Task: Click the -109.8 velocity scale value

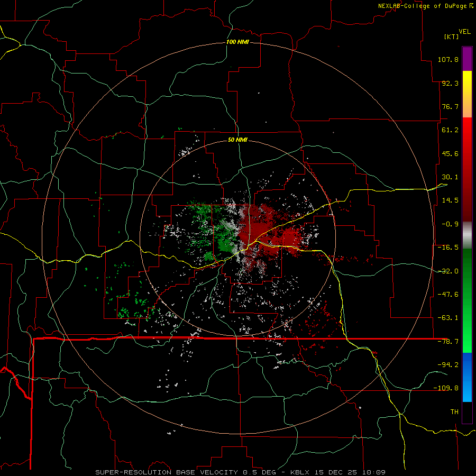Action: (446, 388)
